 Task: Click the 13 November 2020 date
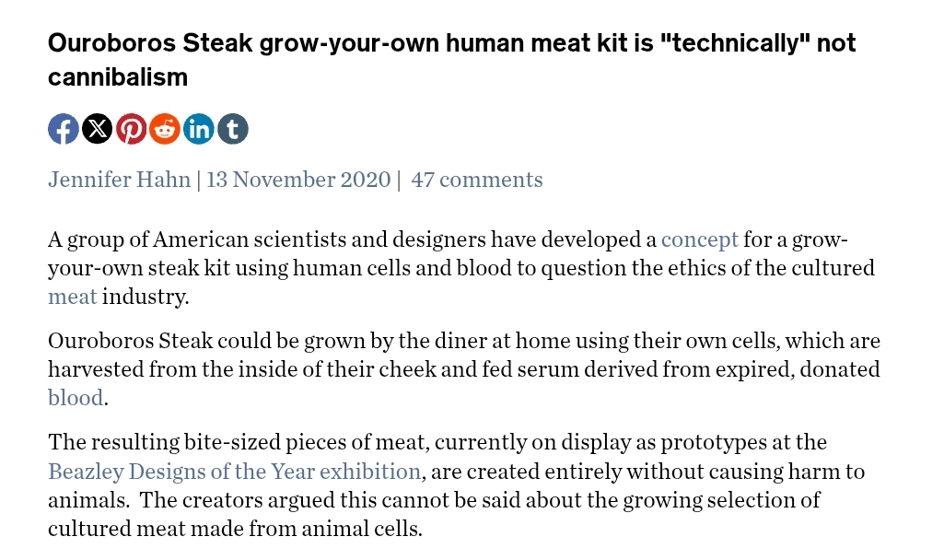click(x=298, y=180)
